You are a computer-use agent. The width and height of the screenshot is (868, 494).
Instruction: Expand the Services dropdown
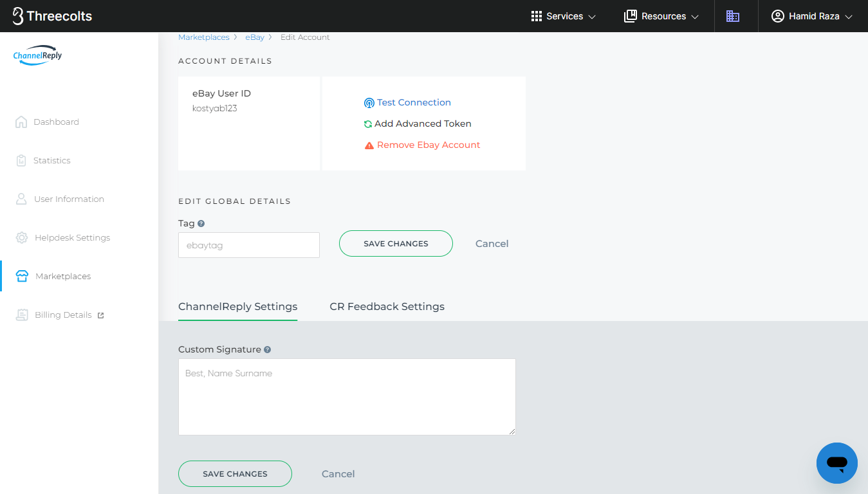click(564, 16)
